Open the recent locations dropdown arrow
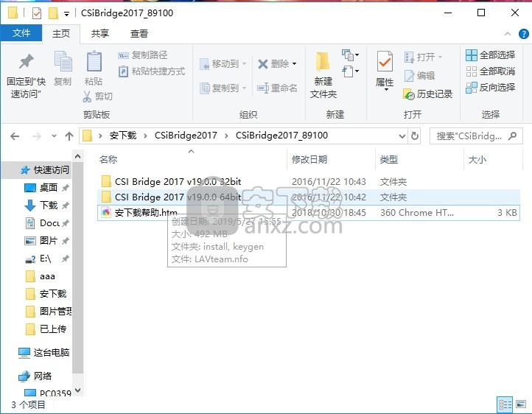The width and height of the screenshot is (532, 414). click(x=54, y=136)
